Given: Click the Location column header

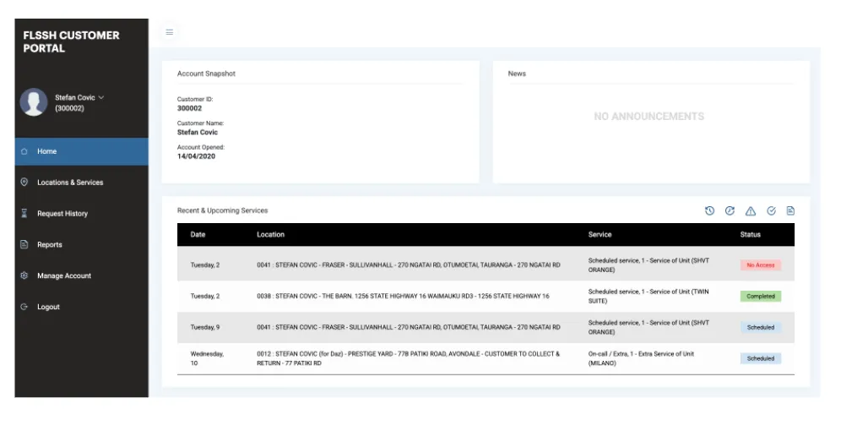Looking at the screenshot, I should point(270,234).
